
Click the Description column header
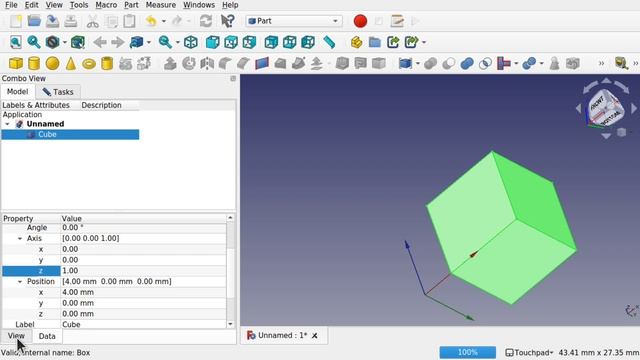[x=101, y=105]
